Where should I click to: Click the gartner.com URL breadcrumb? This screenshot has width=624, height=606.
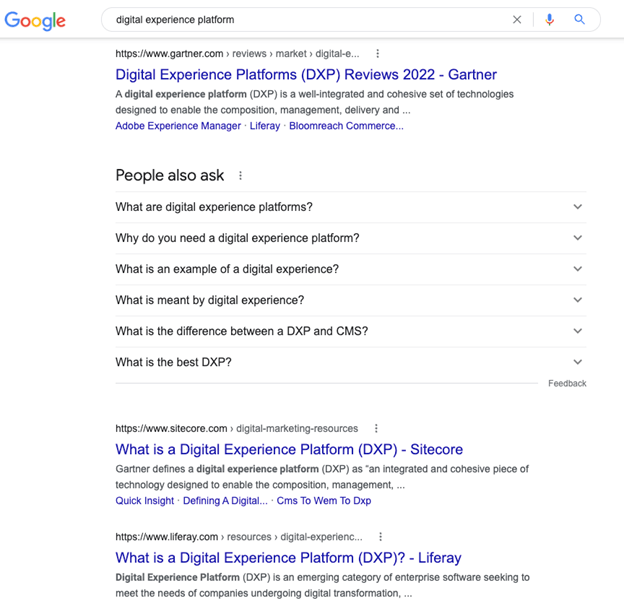coord(237,54)
